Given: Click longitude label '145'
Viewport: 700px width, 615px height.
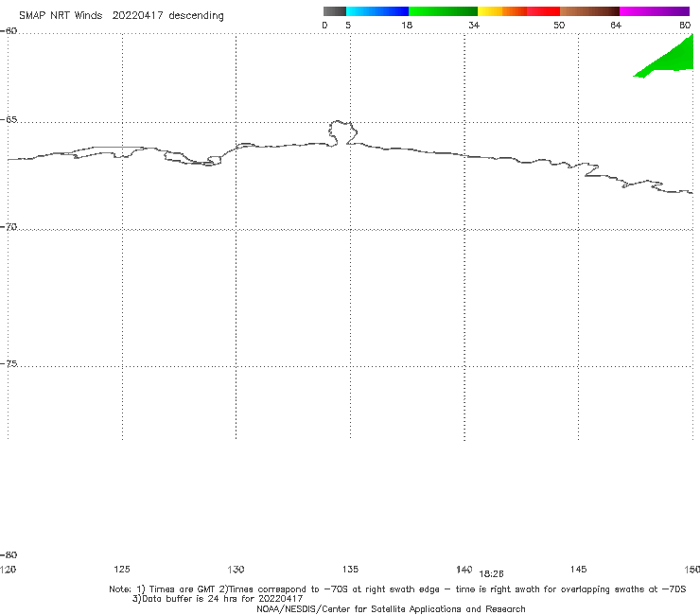Looking at the screenshot, I should 578,569.
